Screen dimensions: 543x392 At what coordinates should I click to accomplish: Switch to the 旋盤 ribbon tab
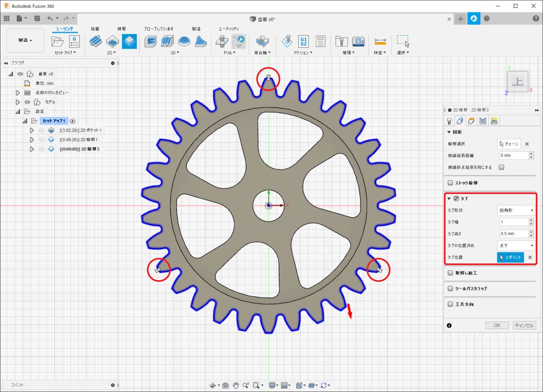point(95,29)
